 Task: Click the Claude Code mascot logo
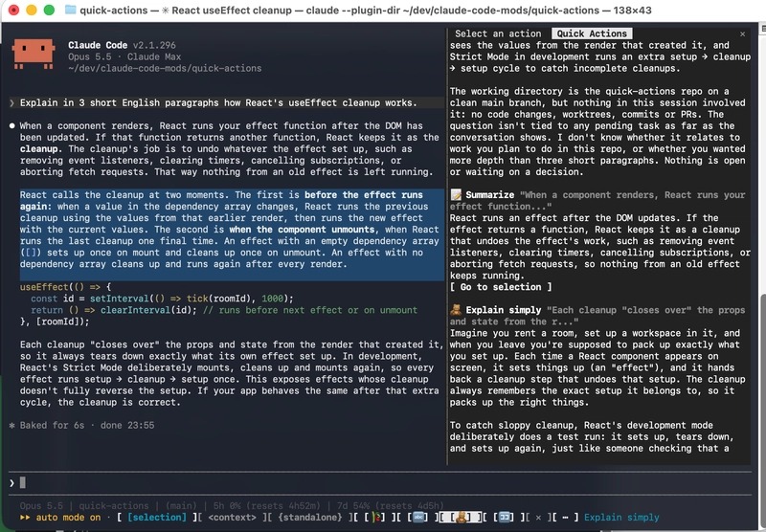coord(34,54)
